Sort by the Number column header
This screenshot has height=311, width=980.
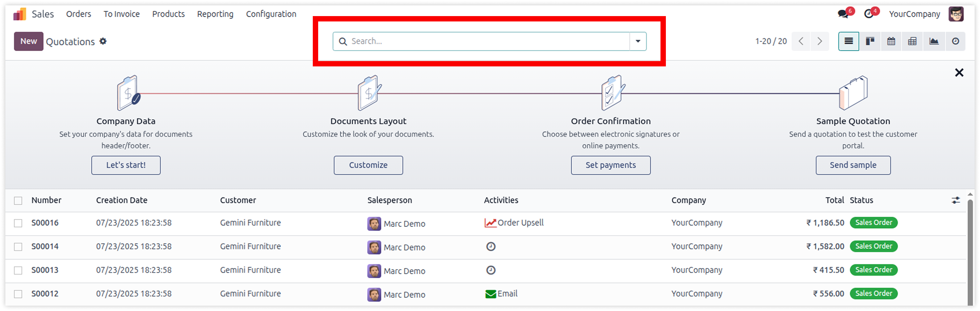coord(46,200)
